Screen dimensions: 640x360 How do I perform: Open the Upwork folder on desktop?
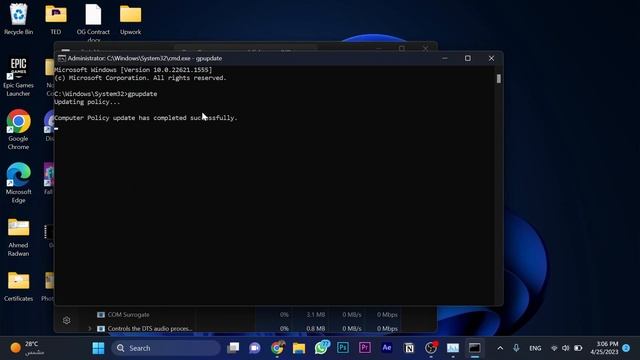tap(131, 19)
